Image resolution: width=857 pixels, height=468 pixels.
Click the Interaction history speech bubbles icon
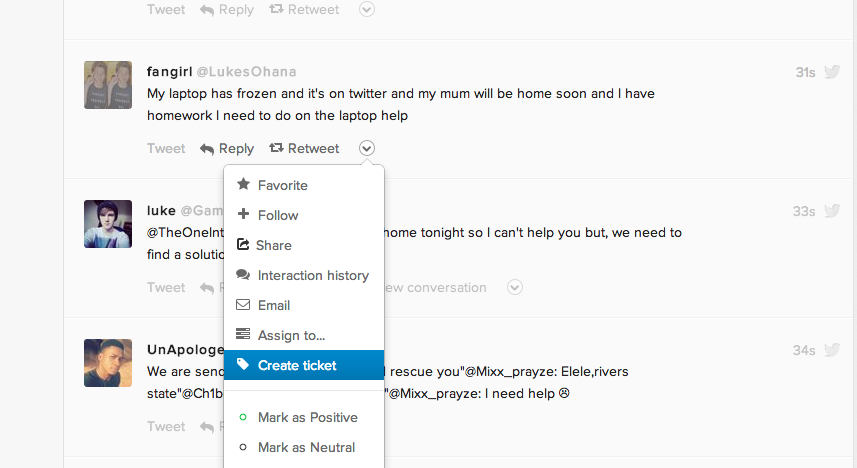coord(243,275)
